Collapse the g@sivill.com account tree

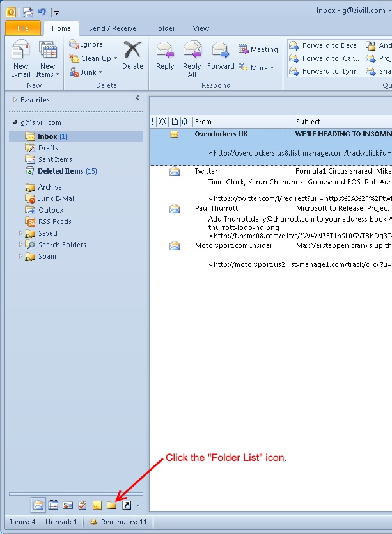point(15,122)
